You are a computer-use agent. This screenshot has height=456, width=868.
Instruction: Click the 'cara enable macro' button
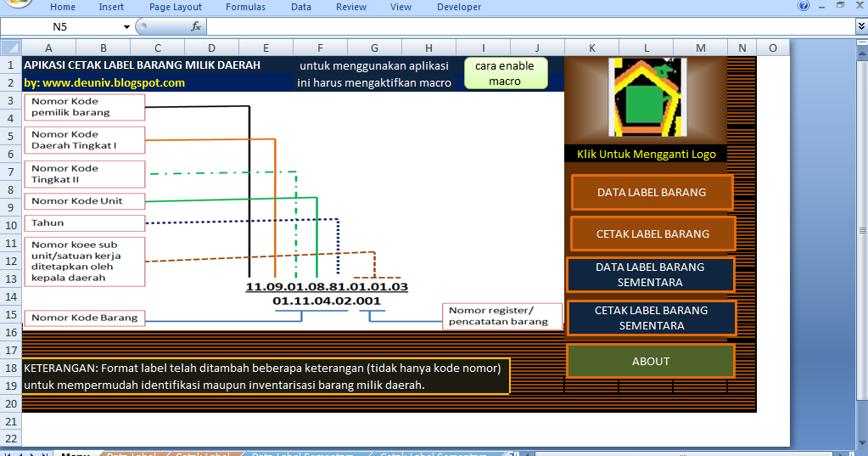coord(505,73)
